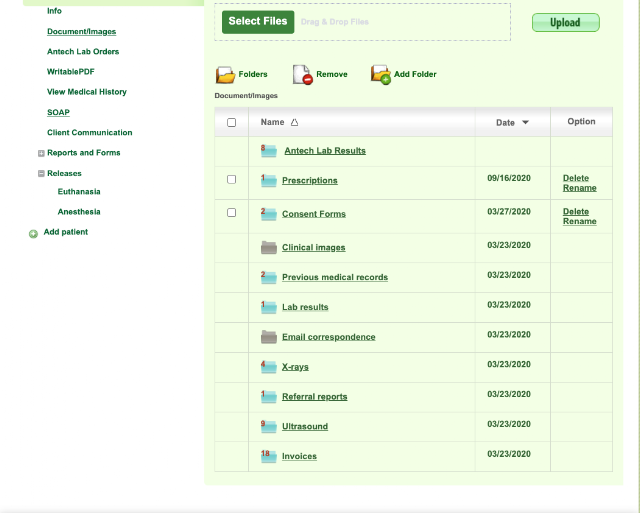The height and width of the screenshot is (513, 640).
Task: Open the X-rays folder link
Action: coord(295,366)
